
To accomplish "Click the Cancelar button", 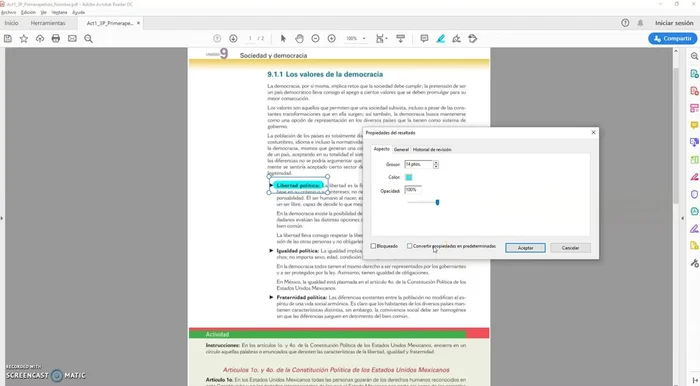I will (x=570, y=248).
